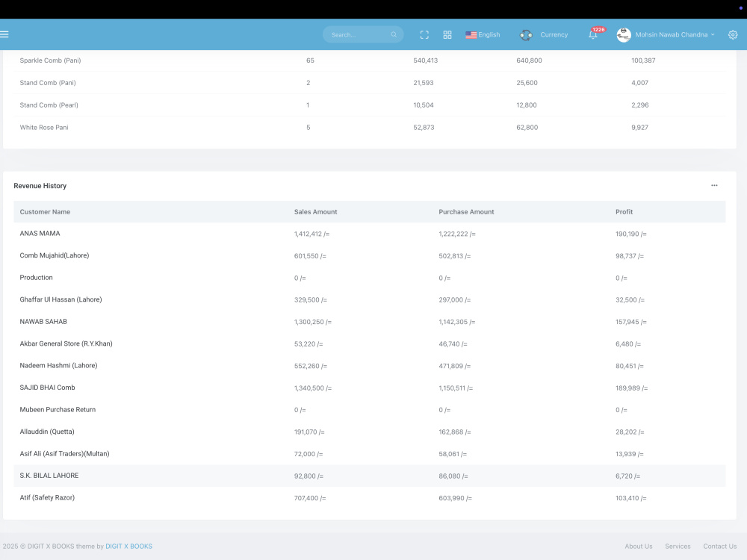Screen dimensions: 747x560
Task: Click the Purchase Amount column header
Action: coord(466,212)
